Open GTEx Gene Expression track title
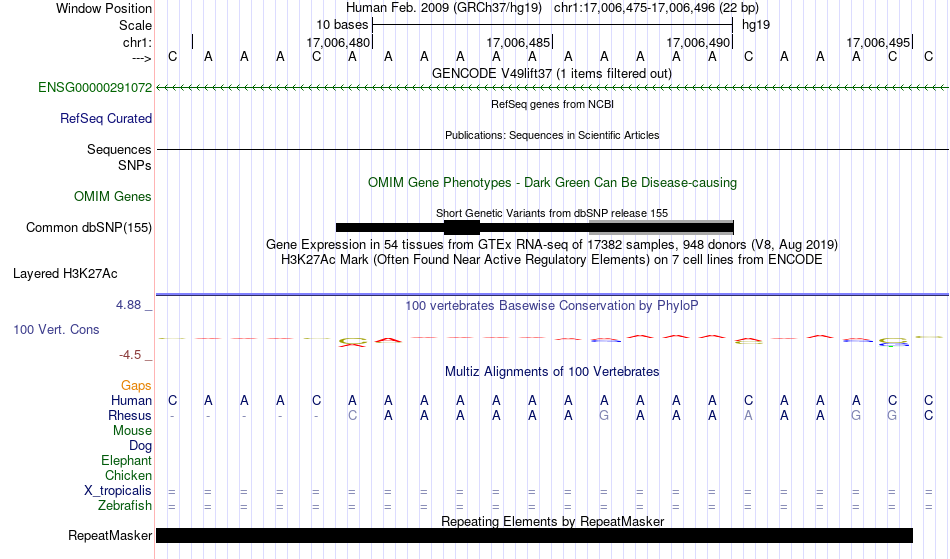 (x=552, y=245)
